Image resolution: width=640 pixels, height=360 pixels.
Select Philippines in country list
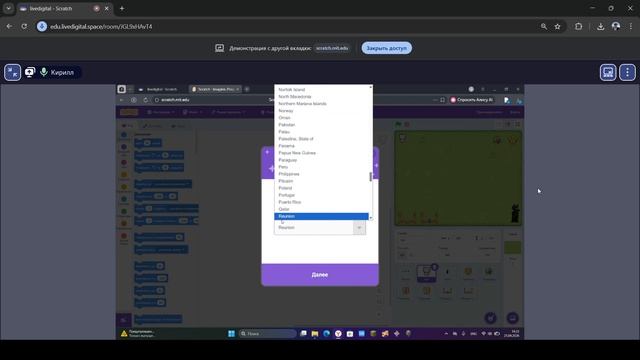321,174
